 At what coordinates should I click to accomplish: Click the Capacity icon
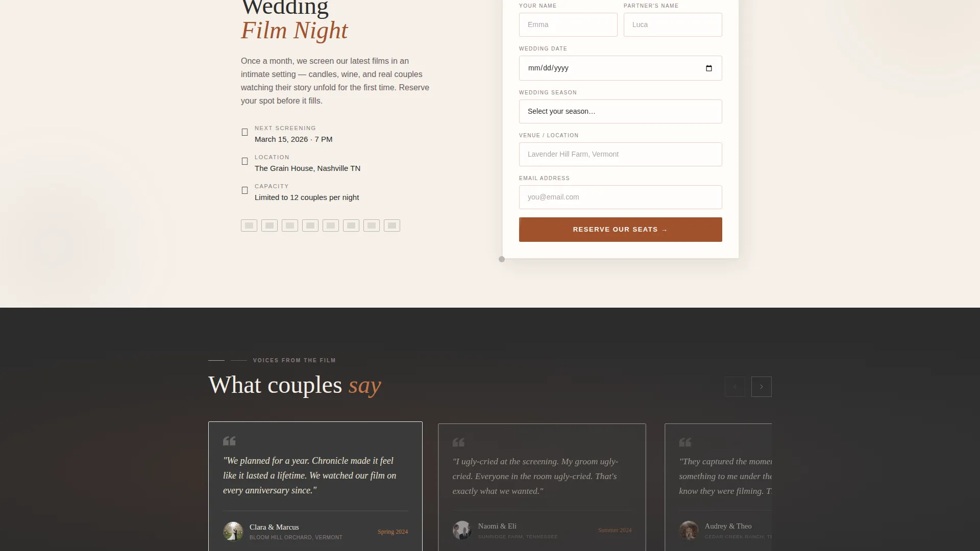point(245,190)
